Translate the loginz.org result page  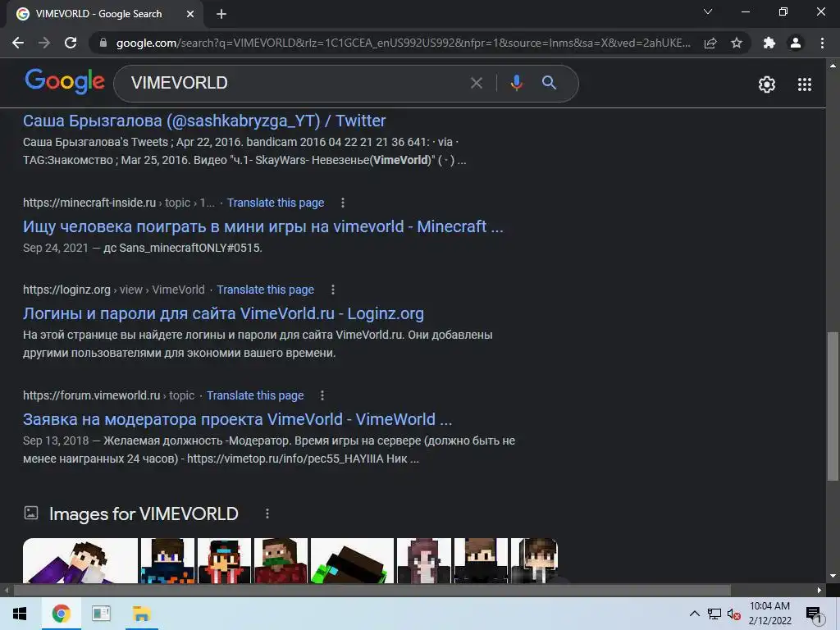click(265, 290)
